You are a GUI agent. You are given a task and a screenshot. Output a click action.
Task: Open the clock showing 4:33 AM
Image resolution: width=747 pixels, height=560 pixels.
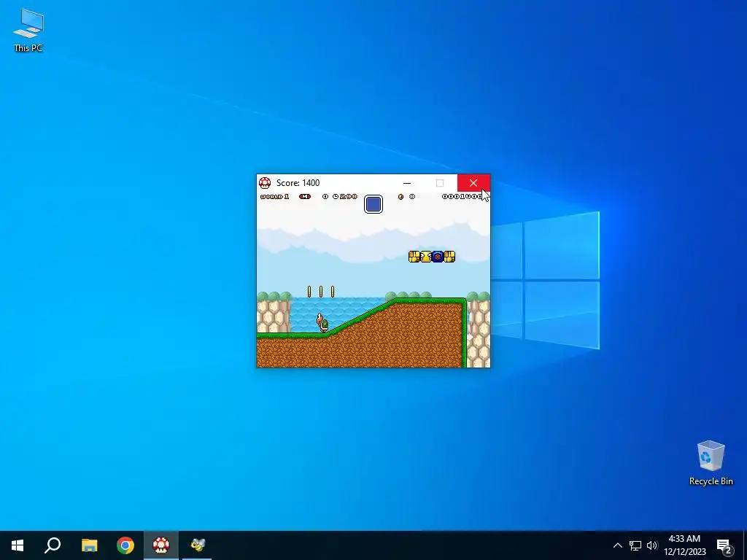pos(684,545)
